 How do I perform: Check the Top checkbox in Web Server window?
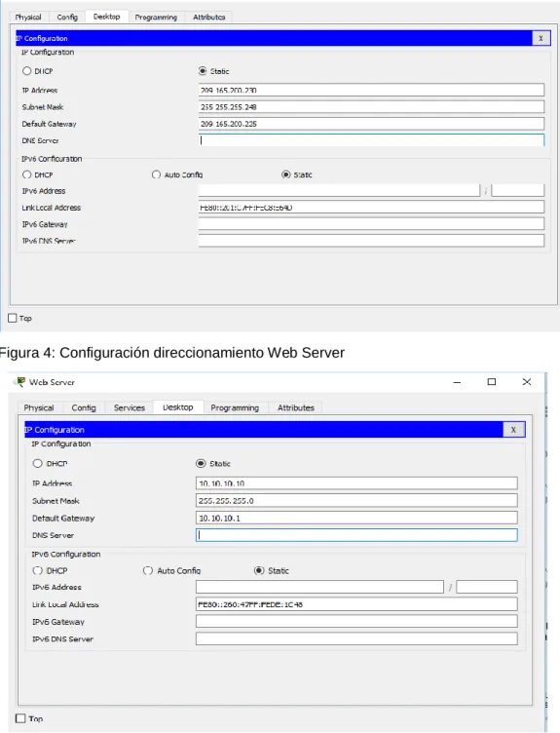click(x=20, y=718)
